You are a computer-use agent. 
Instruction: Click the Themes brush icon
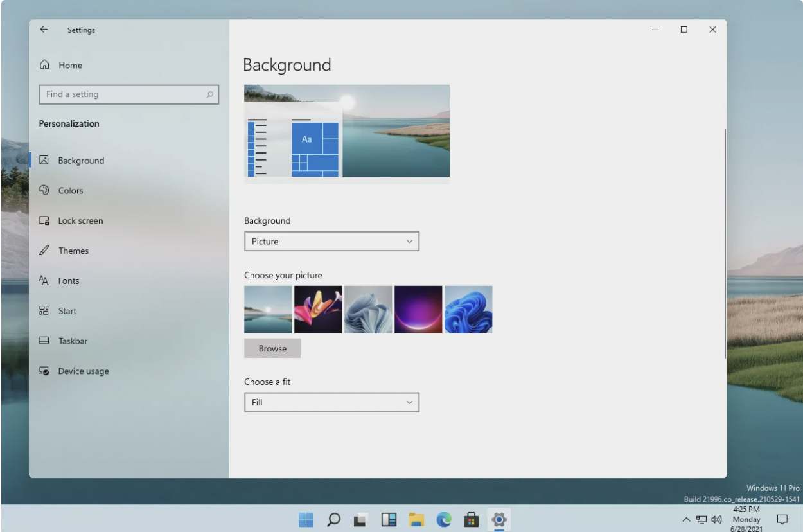[44, 251]
